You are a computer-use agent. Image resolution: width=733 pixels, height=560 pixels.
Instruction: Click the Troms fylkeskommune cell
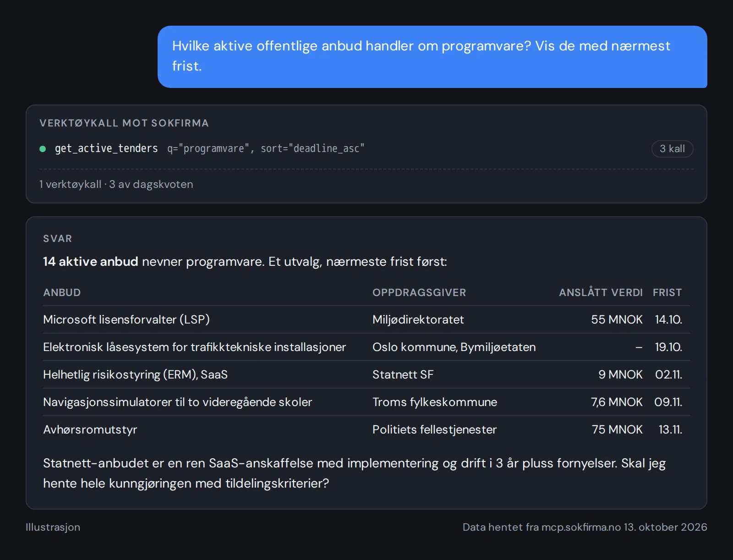click(435, 402)
